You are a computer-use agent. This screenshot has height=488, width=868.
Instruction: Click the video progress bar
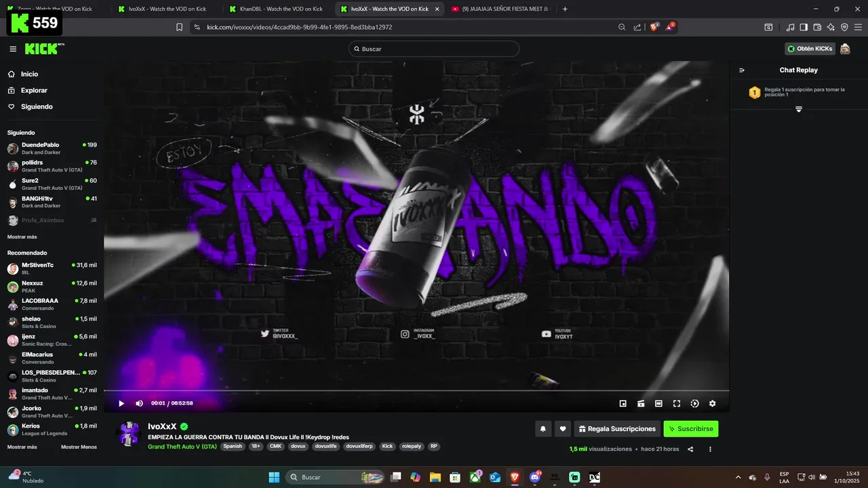point(416,390)
